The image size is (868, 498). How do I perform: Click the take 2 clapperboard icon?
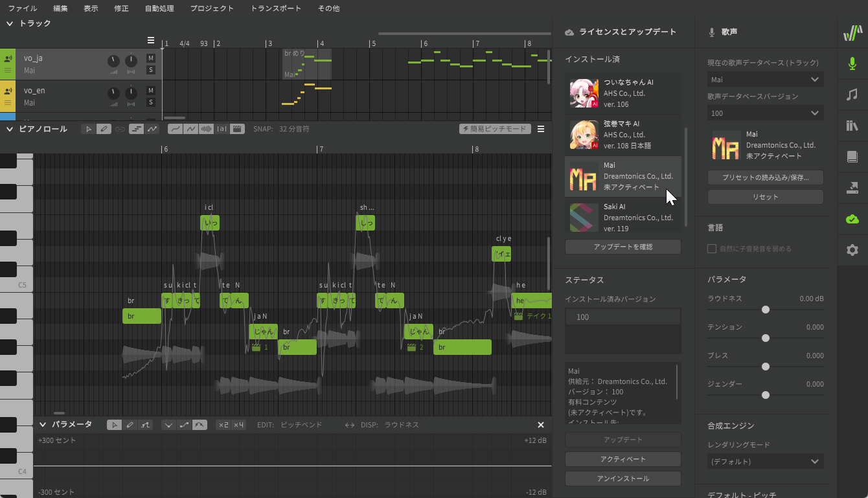411,348
